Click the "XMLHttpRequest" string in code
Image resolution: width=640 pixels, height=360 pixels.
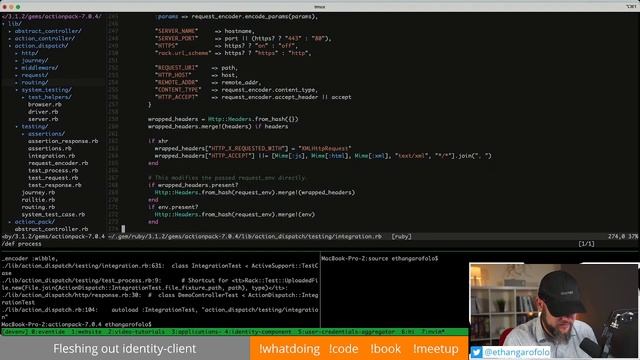[324, 149]
